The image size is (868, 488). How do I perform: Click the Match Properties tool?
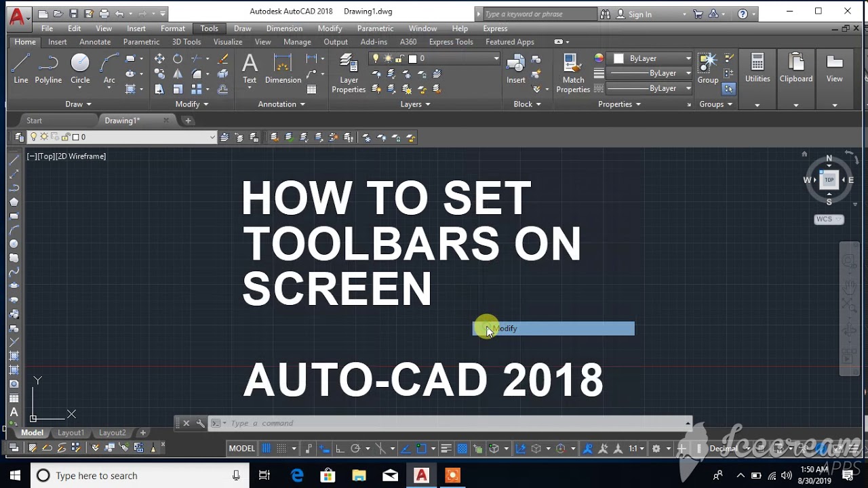pyautogui.click(x=573, y=73)
